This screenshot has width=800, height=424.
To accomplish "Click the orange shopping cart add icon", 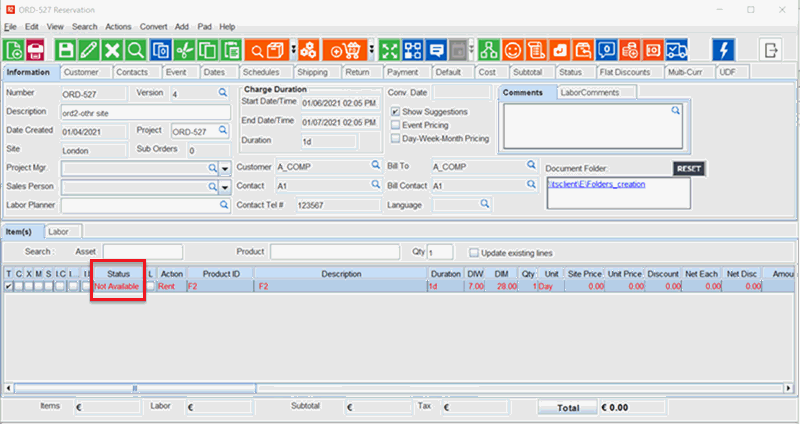I will click(346, 49).
